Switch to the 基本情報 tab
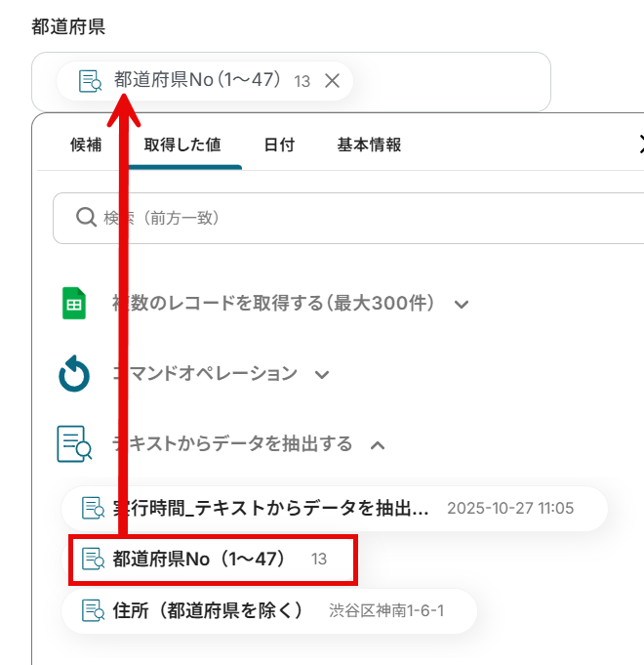Viewport: 644px width, 665px height. [x=369, y=145]
